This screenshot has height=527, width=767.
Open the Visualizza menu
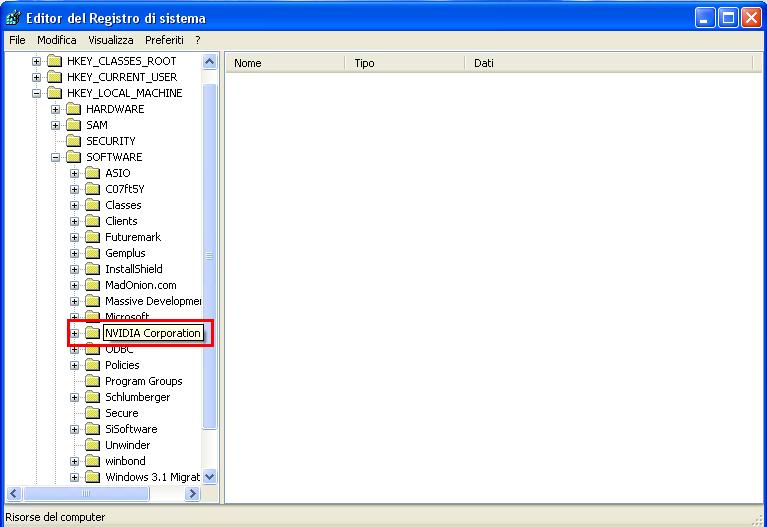click(x=110, y=40)
